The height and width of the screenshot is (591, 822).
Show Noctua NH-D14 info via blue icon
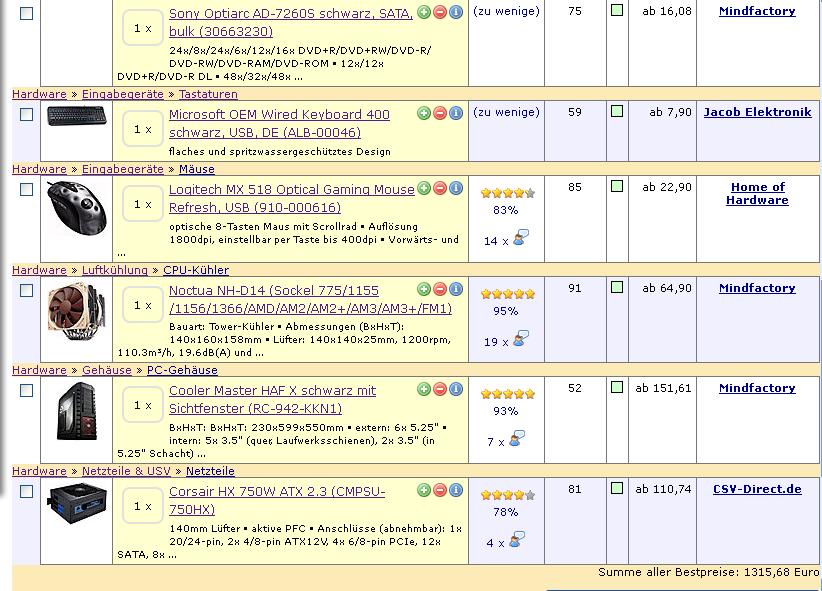456,289
